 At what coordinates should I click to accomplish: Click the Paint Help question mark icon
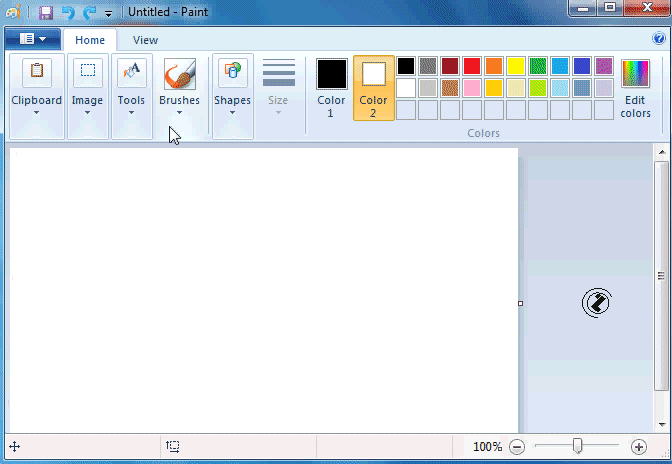click(x=658, y=40)
